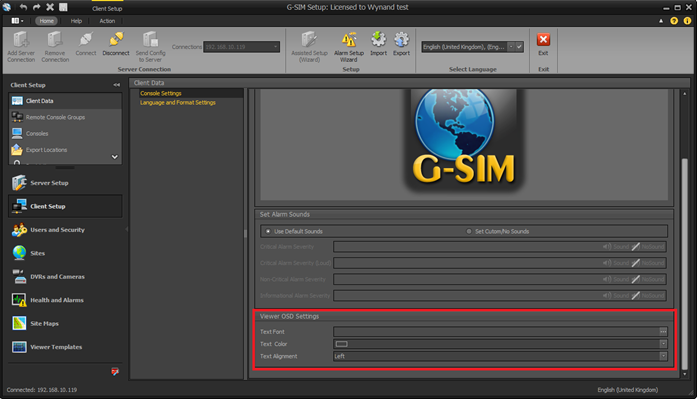Open Viewer Templates section
Viewport: 697px width, 399px height.
[65, 347]
